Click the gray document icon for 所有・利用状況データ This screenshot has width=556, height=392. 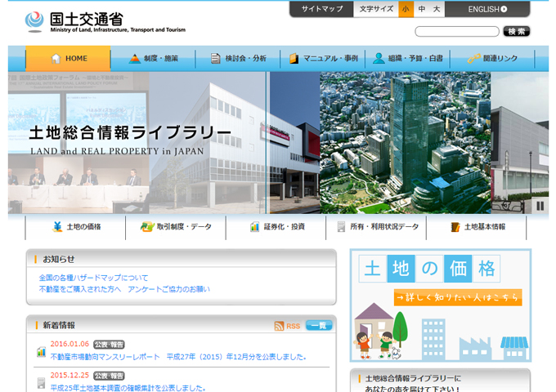[341, 227]
